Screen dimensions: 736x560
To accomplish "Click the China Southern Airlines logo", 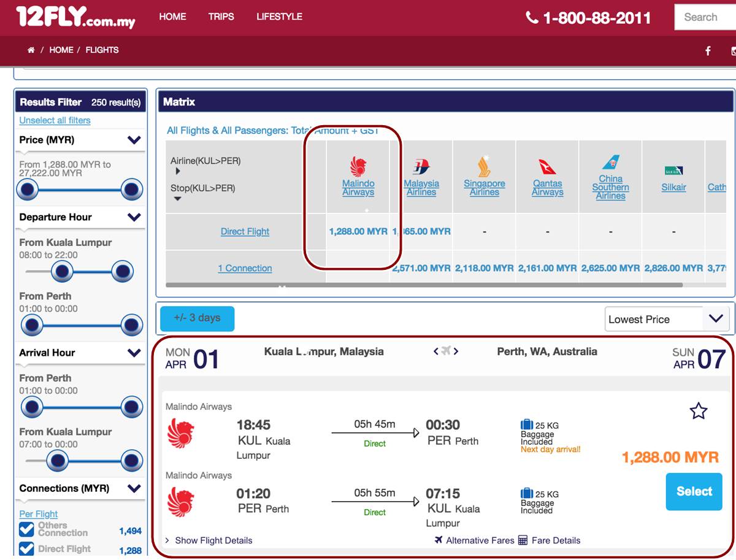I will [x=610, y=163].
